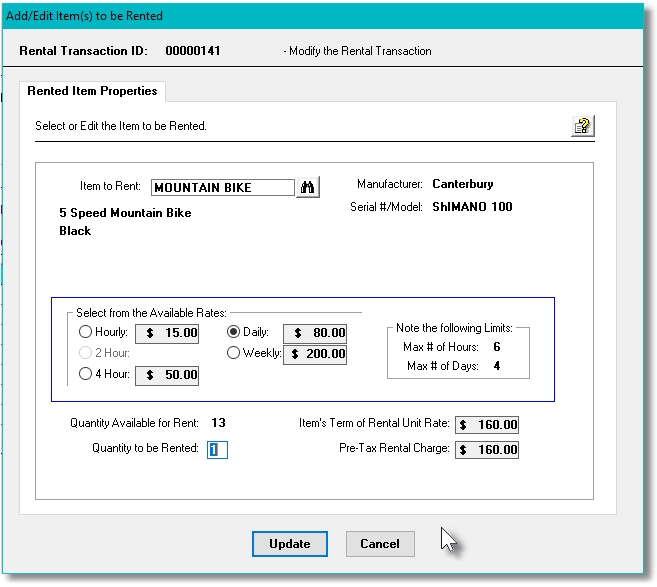Viewport: 657px width, 587px height.
Task: Click Note the following Limits heading
Action: [454, 328]
